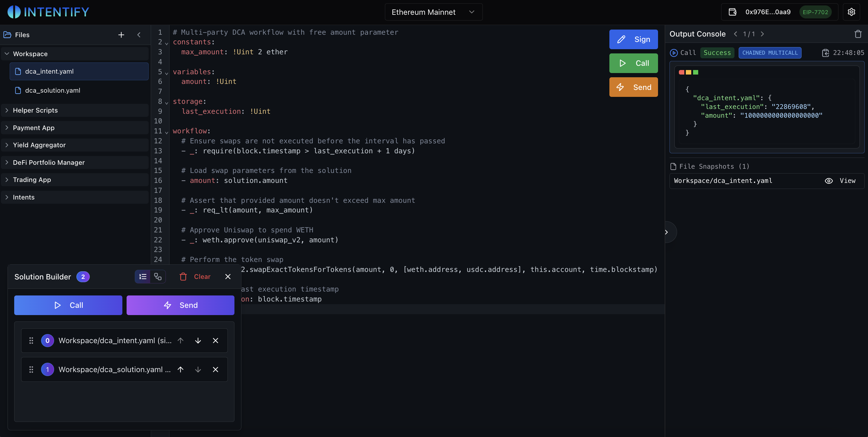Viewport: 868px width, 437px height.
Task: Place cursor on line 13 require statement
Action: point(309,151)
